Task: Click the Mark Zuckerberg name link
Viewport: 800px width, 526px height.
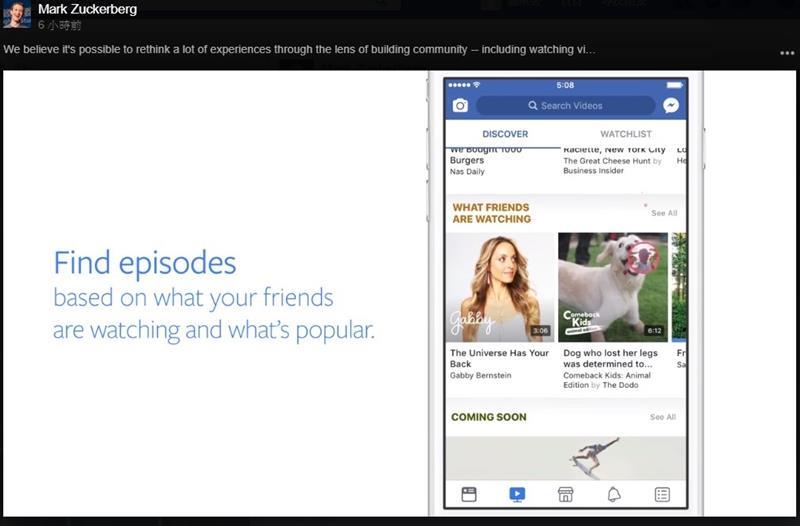Action: (x=87, y=9)
